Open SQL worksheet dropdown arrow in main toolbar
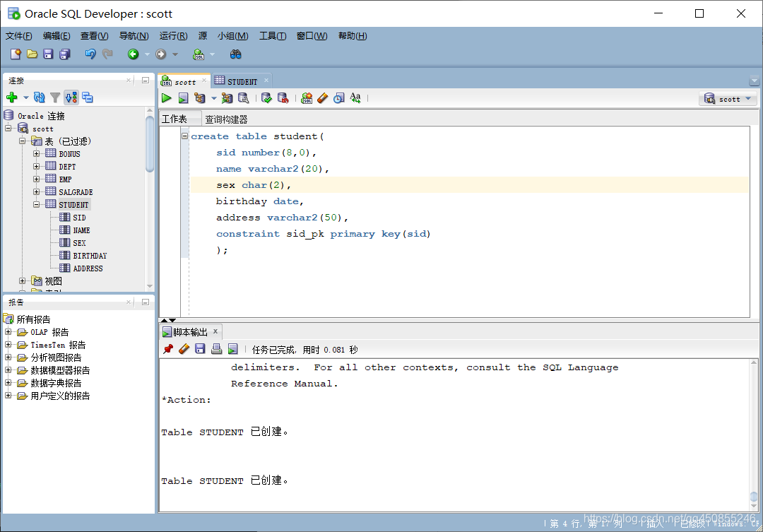Viewport: 763px width, 532px height. pos(212,54)
